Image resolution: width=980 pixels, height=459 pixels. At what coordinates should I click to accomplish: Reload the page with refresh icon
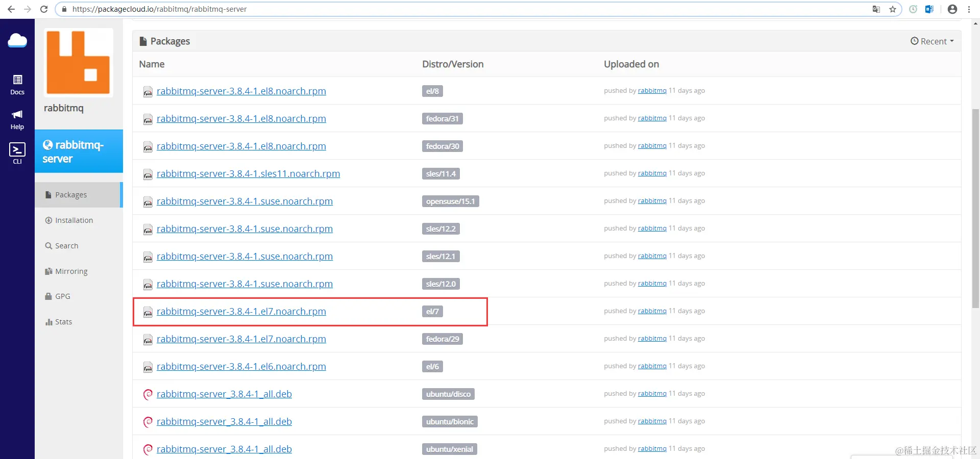pos(44,9)
